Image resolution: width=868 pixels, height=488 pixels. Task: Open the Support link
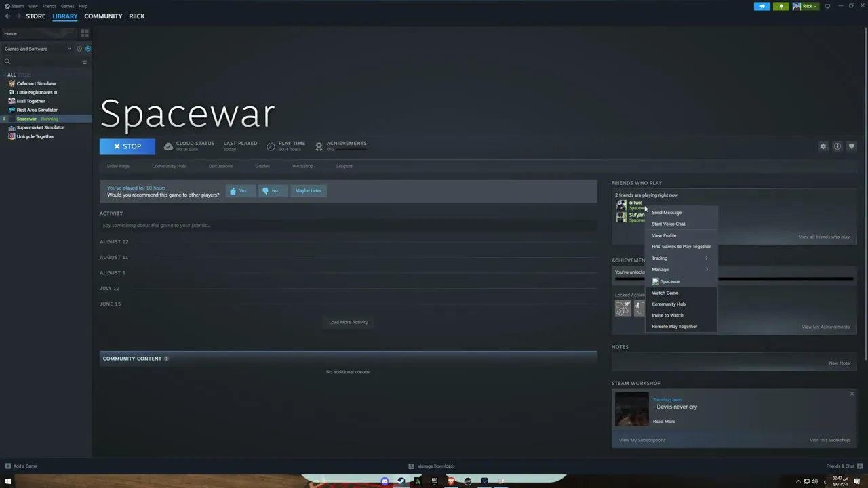pyautogui.click(x=344, y=166)
